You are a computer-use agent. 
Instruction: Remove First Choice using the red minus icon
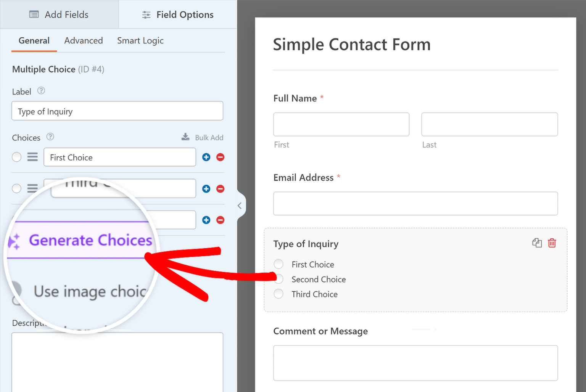[220, 157]
